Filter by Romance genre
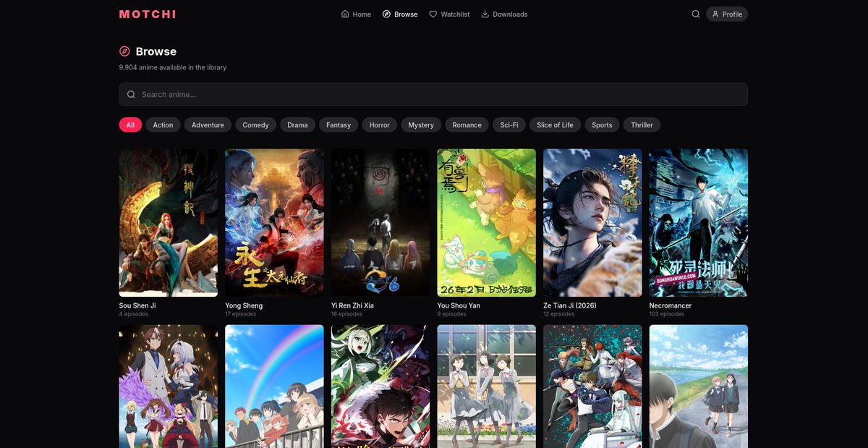 [467, 124]
